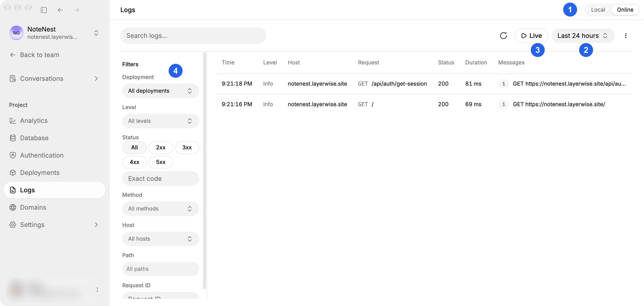Viewport: 644px width, 306px height.
Task: Click the Conversations icon
Action: [x=13, y=79]
